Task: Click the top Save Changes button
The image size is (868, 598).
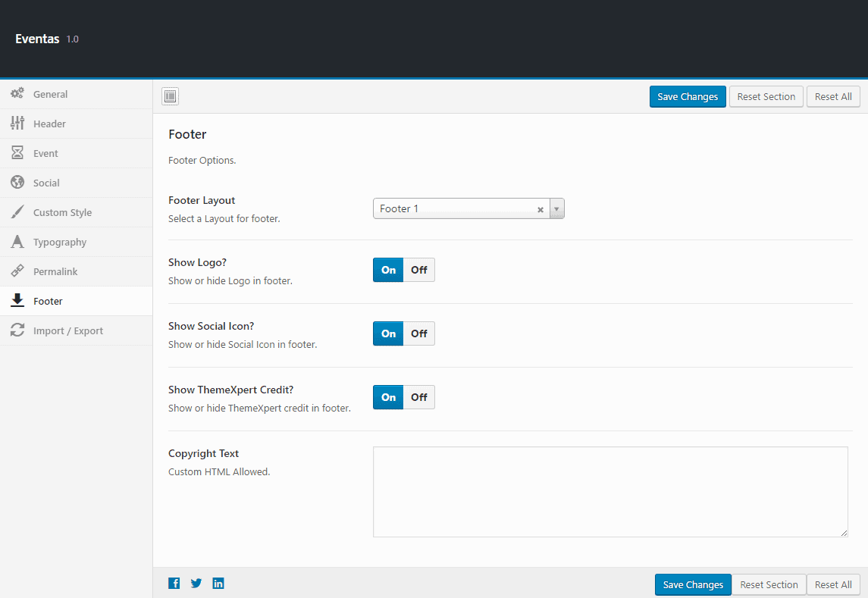Action: (687, 96)
